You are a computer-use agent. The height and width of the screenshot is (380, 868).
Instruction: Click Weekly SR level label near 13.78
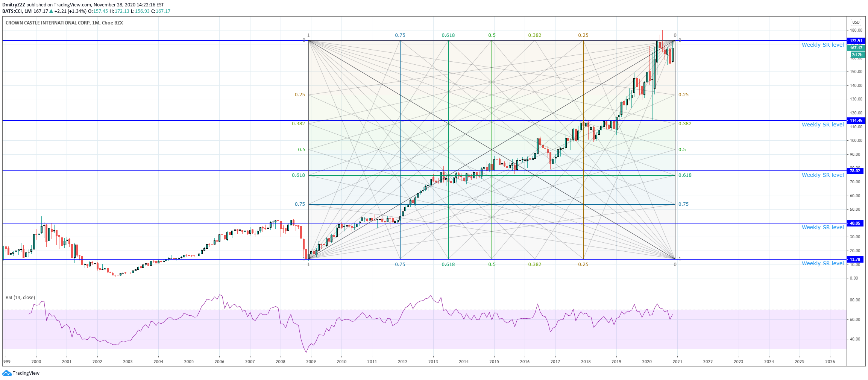click(x=822, y=263)
